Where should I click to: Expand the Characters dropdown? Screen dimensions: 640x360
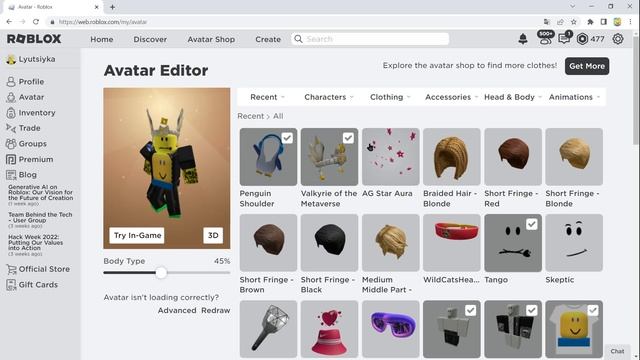329,97
